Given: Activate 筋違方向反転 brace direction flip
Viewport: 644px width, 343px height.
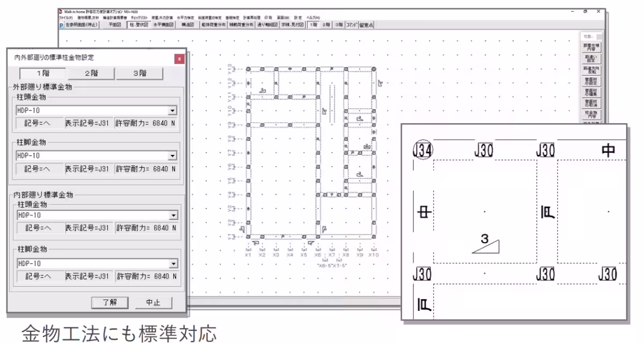Looking at the screenshot, I should [x=590, y=71].
